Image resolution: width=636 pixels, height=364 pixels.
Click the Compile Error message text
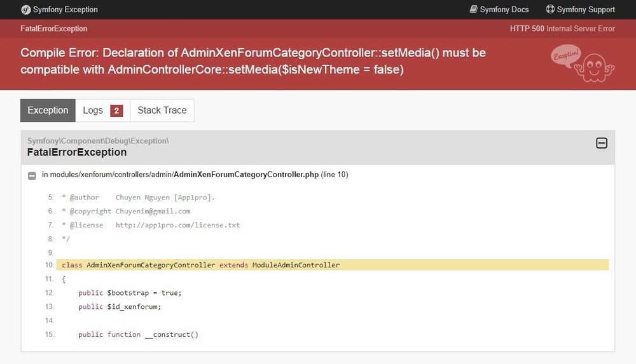[253, 61]
